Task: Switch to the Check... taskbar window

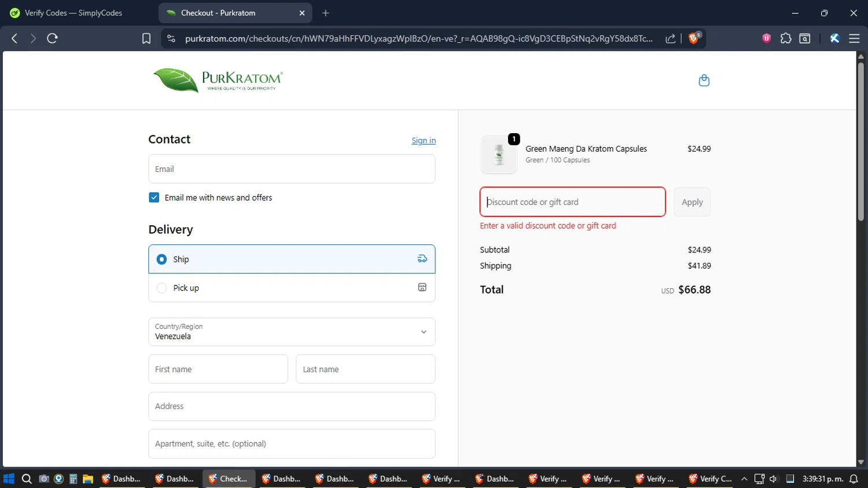Action: (x=228, y=479)
